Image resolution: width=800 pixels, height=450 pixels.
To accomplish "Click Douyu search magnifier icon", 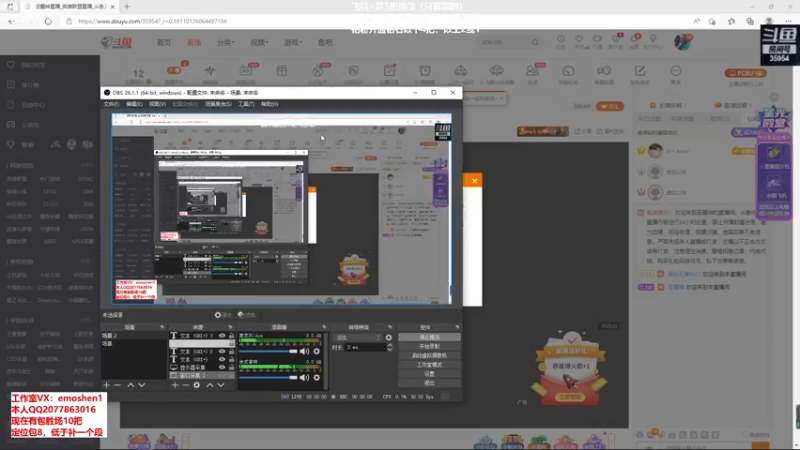I will pyautogui.click(x=535, y=42).
